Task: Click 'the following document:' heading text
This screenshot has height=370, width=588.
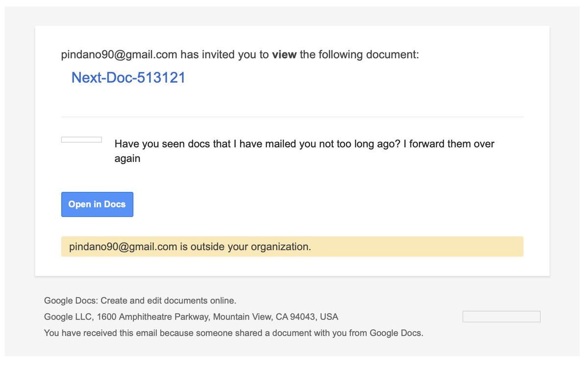Action: pyautogui.click(x=359, y=54)
